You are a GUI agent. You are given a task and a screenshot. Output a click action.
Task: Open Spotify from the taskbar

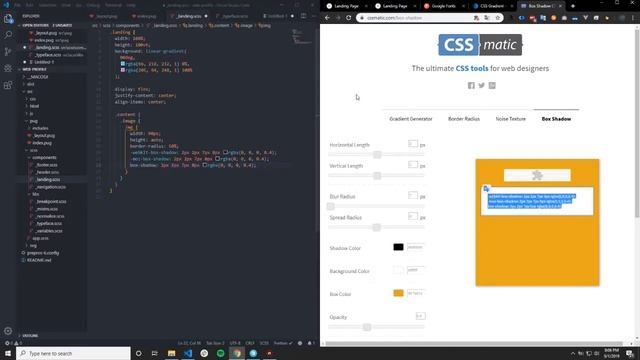coord(220,353)
